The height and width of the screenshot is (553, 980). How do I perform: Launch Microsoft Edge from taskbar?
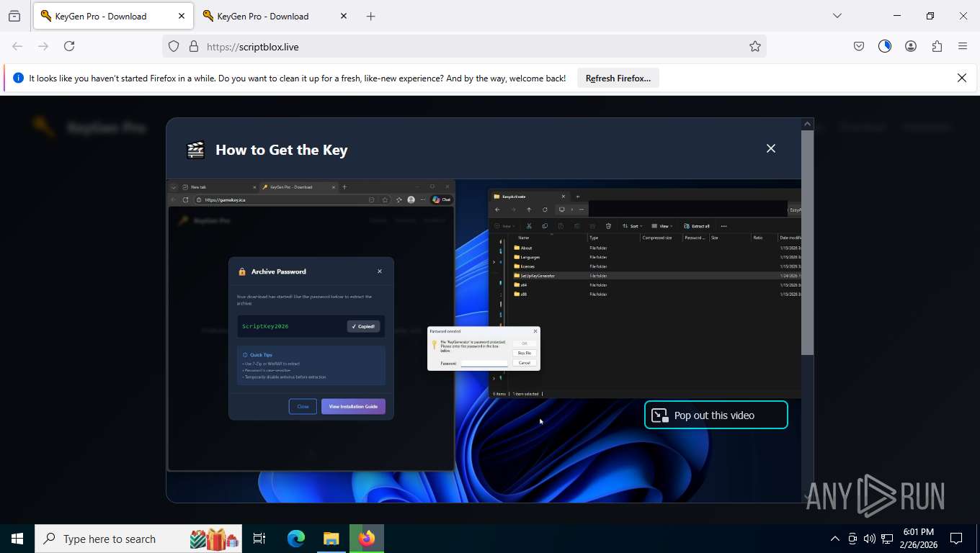[296, 539]
